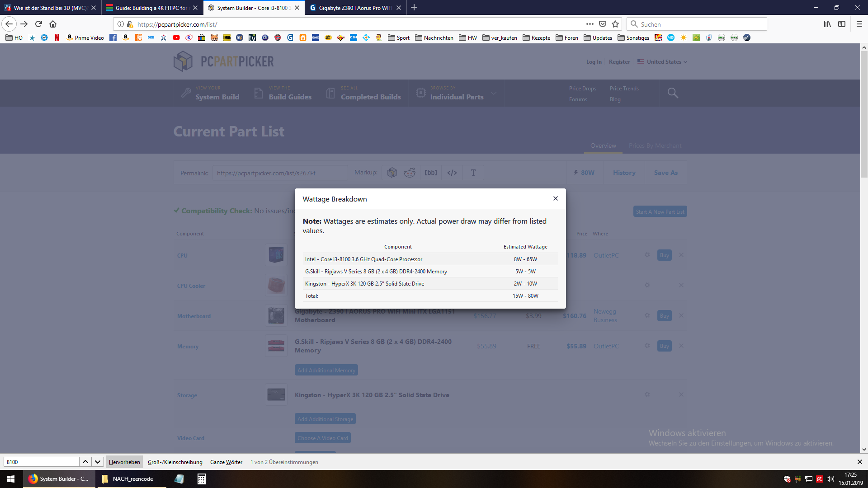Open page actions three-dots menu
Viewport: 868px width, 488px height.
590,24
